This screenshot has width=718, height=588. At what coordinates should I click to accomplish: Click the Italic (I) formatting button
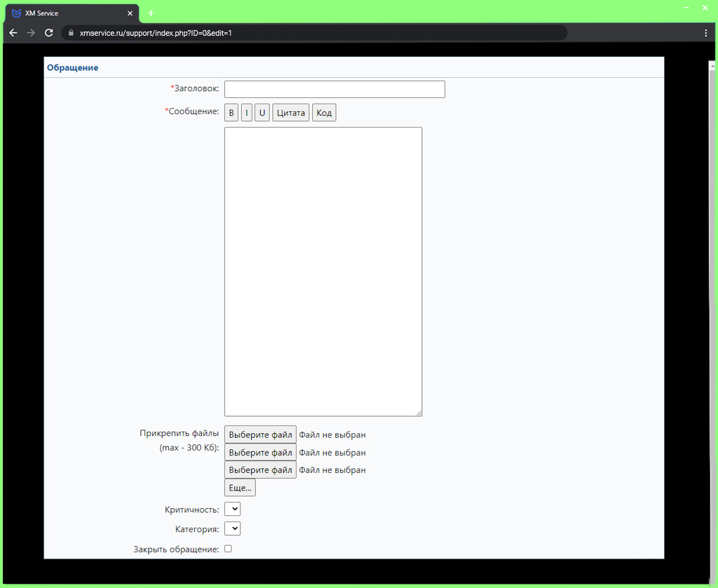click(246, 113)
